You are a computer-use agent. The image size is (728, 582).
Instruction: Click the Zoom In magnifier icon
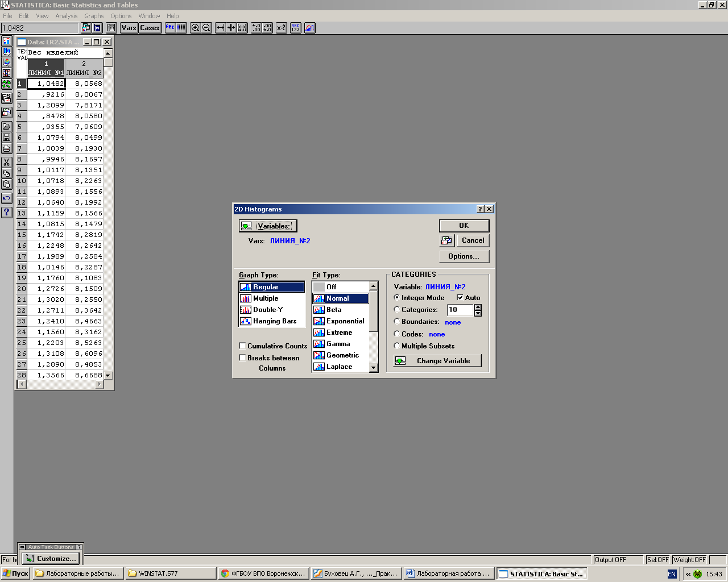click(x=196, y=28)
